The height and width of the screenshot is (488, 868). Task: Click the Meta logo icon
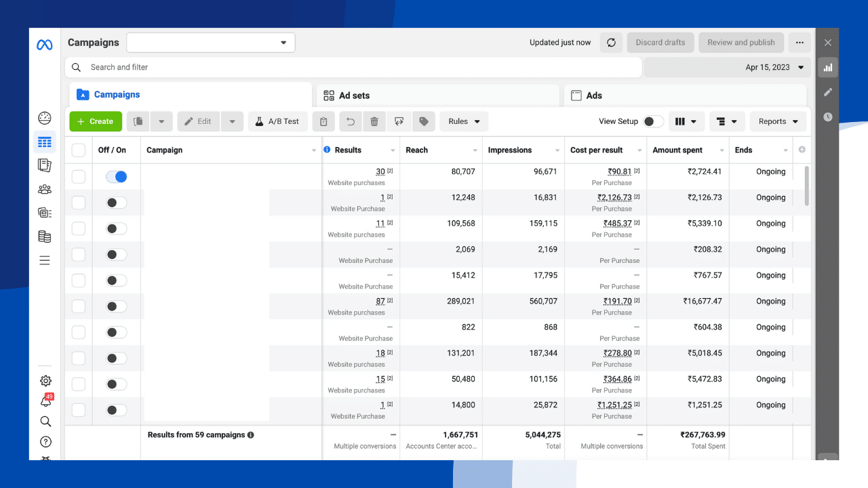(45, 45)
